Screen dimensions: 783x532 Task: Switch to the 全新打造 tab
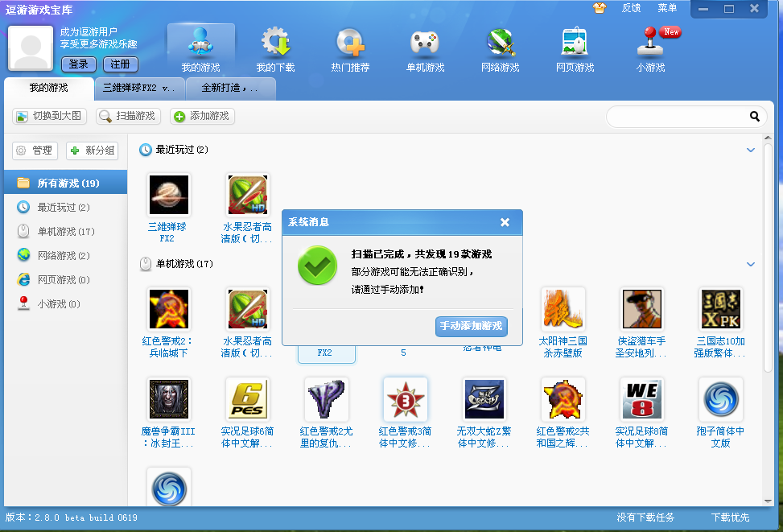230,89
